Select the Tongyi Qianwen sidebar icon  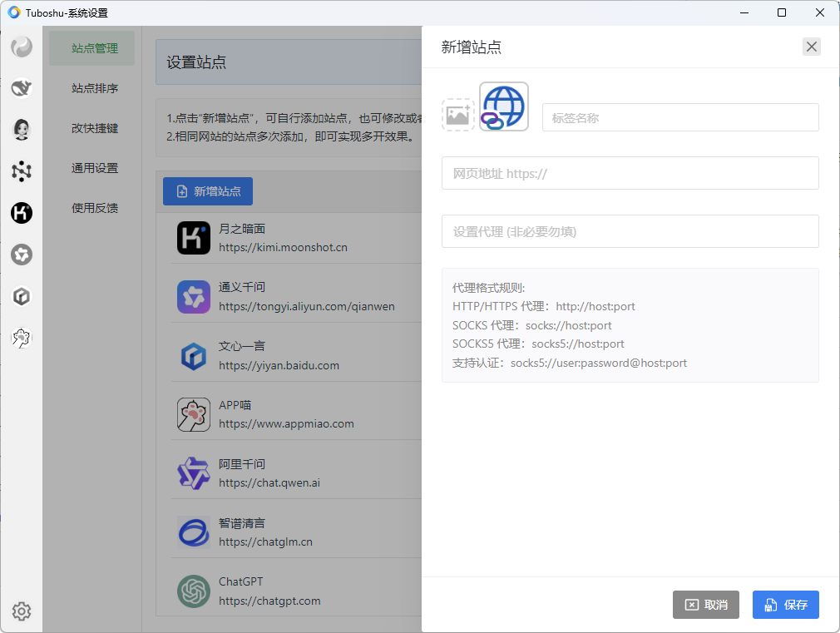click(x=22, y=255)
